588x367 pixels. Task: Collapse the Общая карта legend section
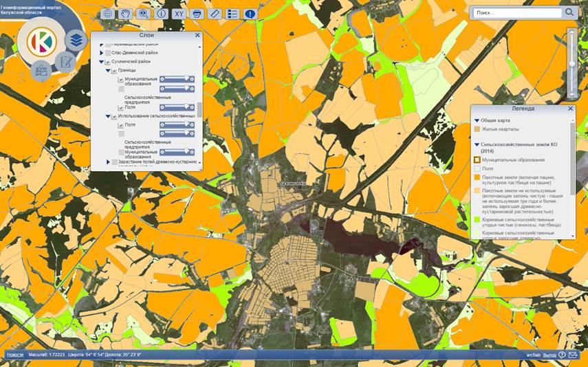476,120
